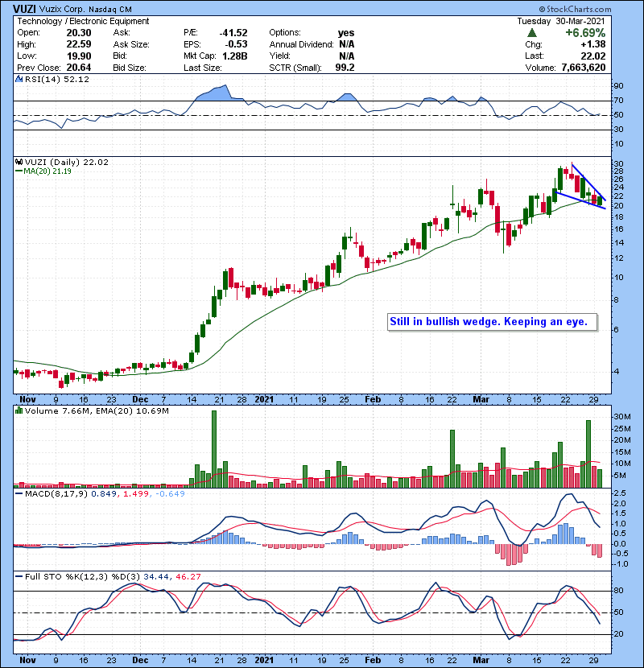
Task: Click the MACD histogram value -0.649
Action: [170, 494]
